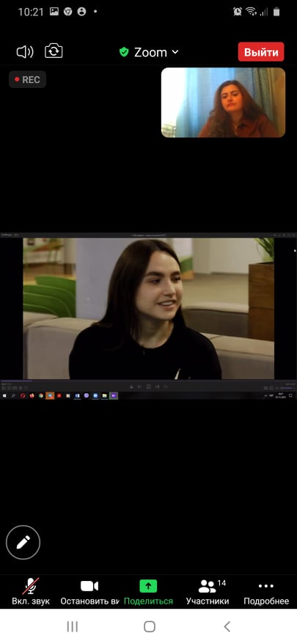This screenshot has height=644, width=297.
Task: Tap the Android back chevron
Action: 227,626
